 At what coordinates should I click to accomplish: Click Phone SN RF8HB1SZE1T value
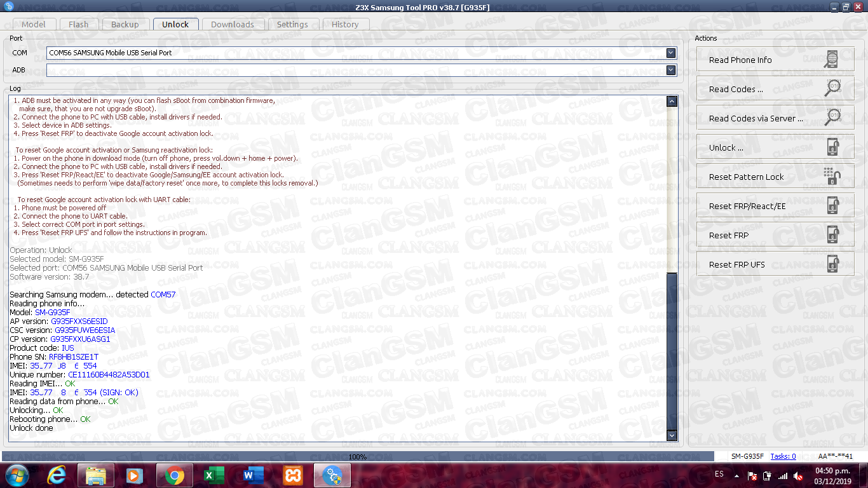coord(74,357)
